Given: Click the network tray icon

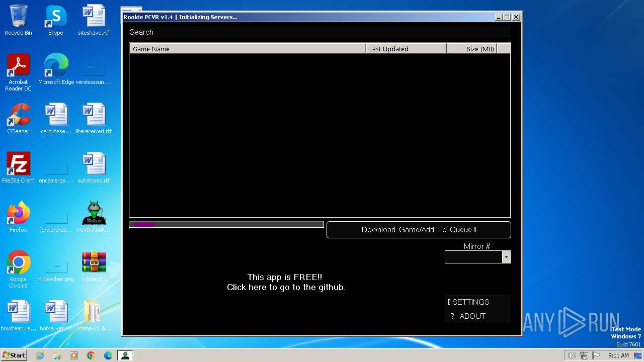Looking at the screenshot, I should [584, 355].
